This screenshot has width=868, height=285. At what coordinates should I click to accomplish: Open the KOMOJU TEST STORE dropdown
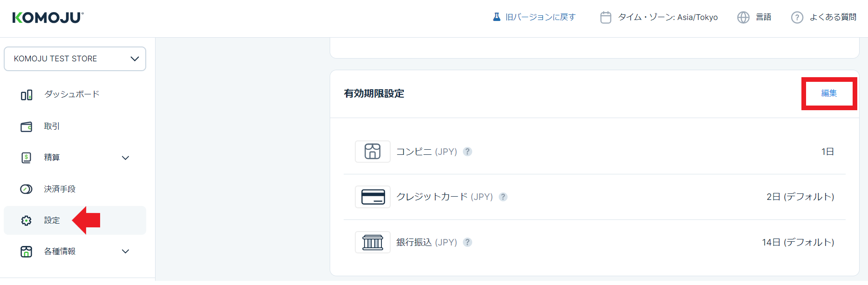75,59
